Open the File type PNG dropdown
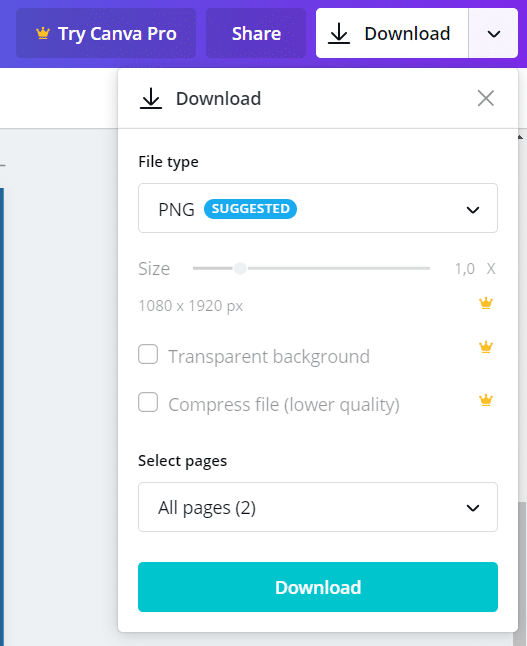 click(x=318, y=208)
